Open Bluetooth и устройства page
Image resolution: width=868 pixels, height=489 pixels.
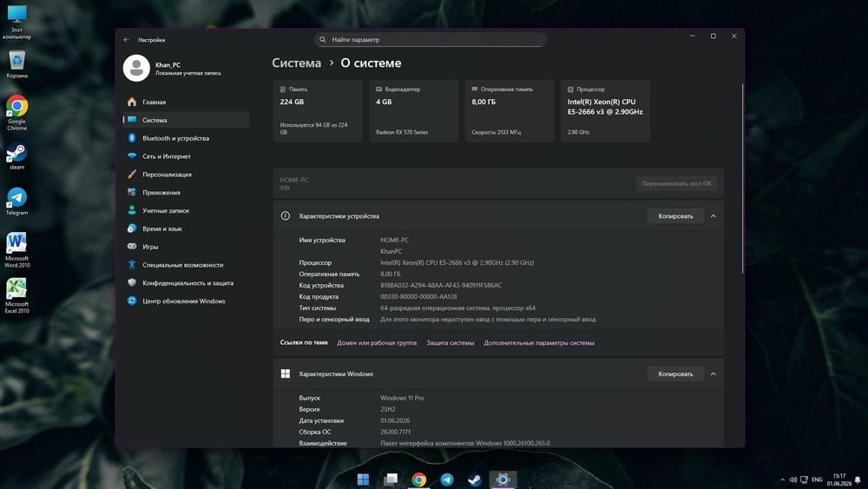[186, 138]
